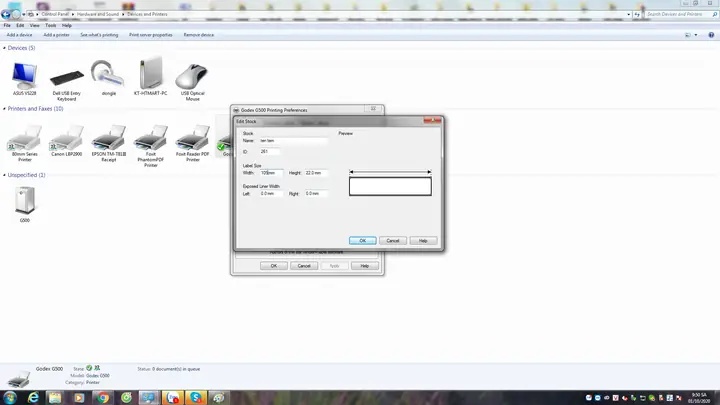
Task: Select the Foxit Reader PDF Printer
Action: pyautogui.click(x=192, y=143)
